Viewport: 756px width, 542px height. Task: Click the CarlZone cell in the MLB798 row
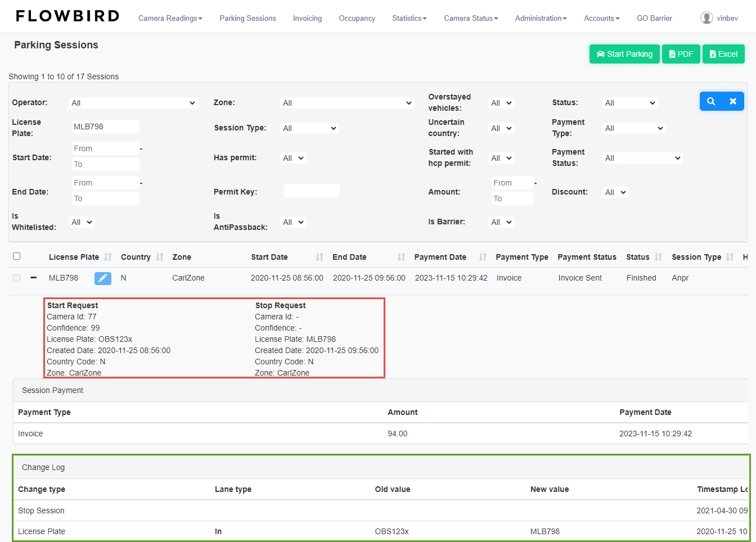[x=188, y=278]
